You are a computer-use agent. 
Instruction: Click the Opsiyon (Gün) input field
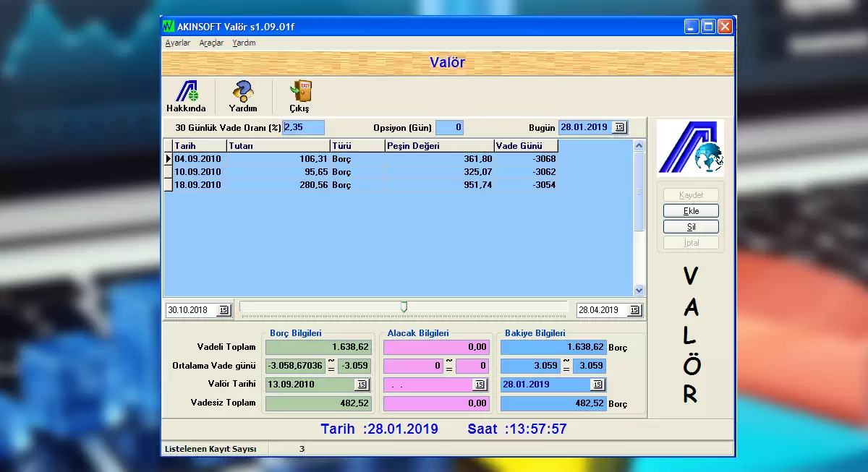point(448,128)
